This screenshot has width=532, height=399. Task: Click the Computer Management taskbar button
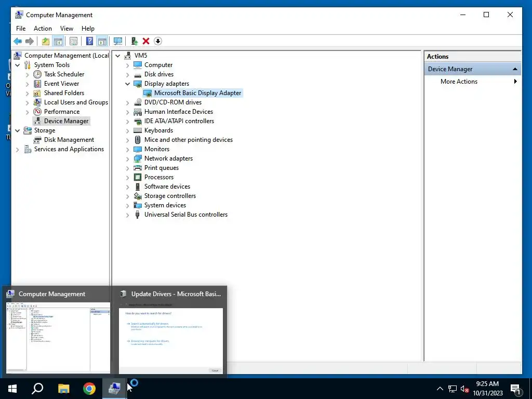click(x=115, y=389)
